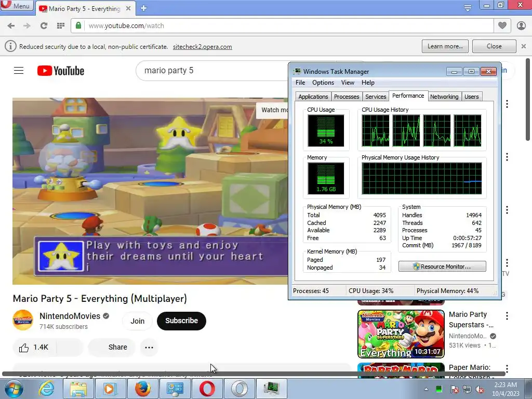Switch to the Processes tab

point(347,97)
